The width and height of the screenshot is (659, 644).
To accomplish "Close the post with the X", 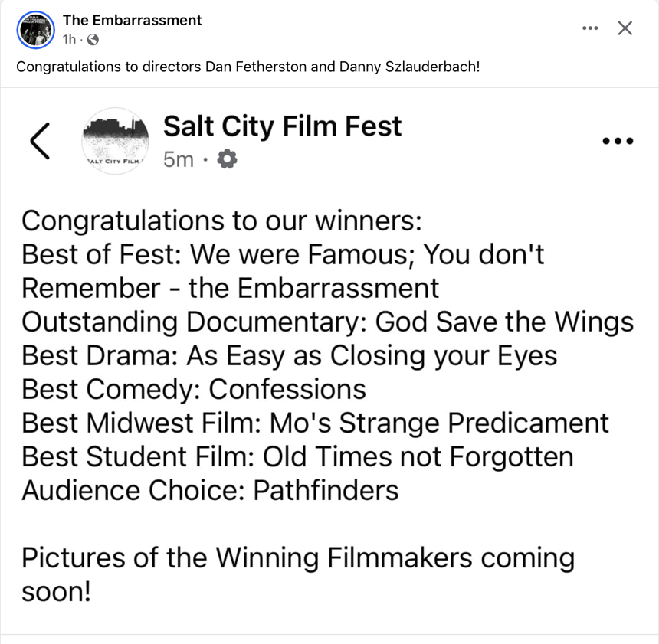I will 625,28.
